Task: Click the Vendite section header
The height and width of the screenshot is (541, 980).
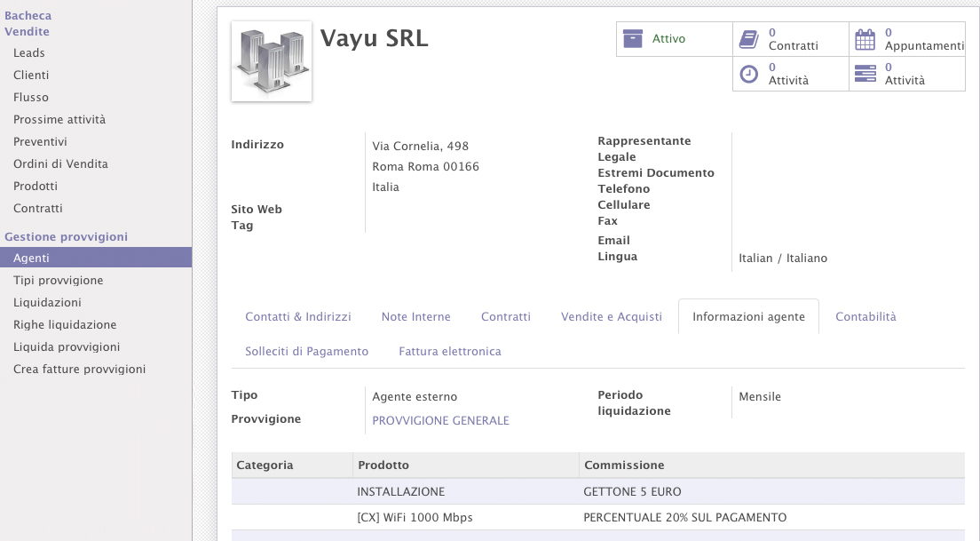Action: tap(27, 31)
